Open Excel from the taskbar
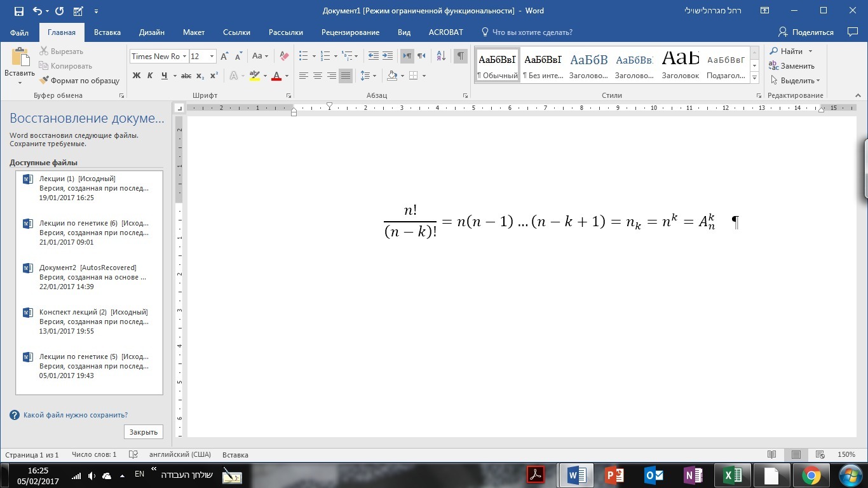 pyautogui.click(x=733, y=475)
